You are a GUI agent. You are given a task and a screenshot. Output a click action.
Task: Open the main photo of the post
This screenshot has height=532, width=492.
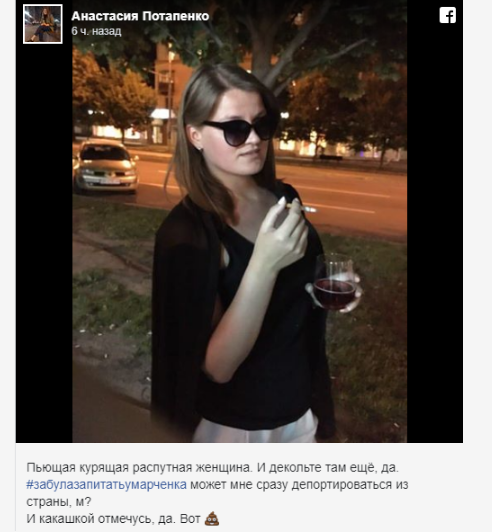pyautogui.click(x=240, y=221)
